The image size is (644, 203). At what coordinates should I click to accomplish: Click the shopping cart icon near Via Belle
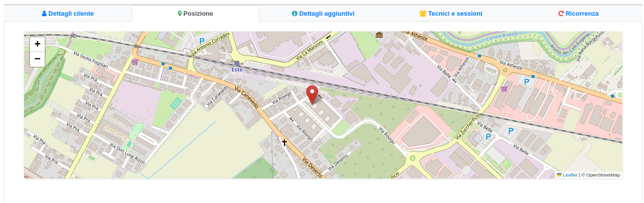click(504, 89)
